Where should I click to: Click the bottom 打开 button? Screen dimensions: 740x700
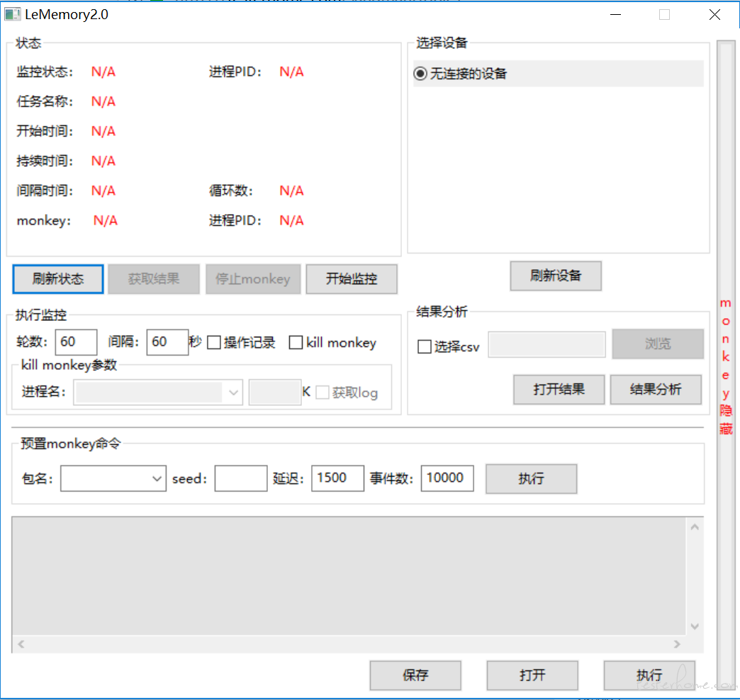(x=532, y=675)
